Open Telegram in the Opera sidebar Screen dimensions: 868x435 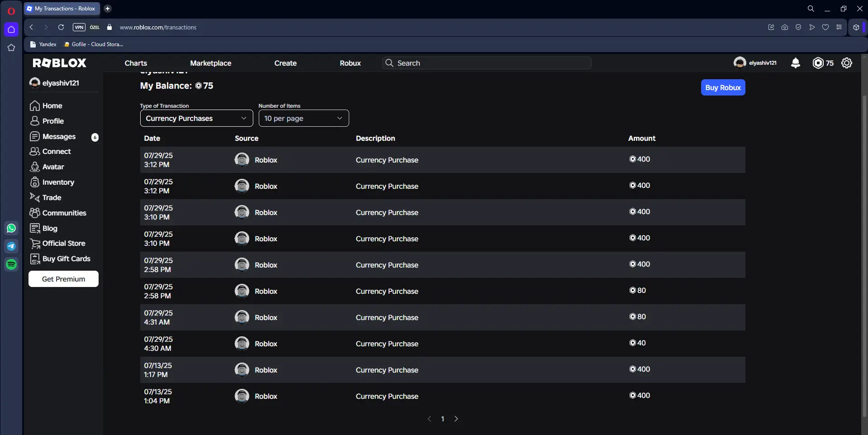[x=11, y=246]
